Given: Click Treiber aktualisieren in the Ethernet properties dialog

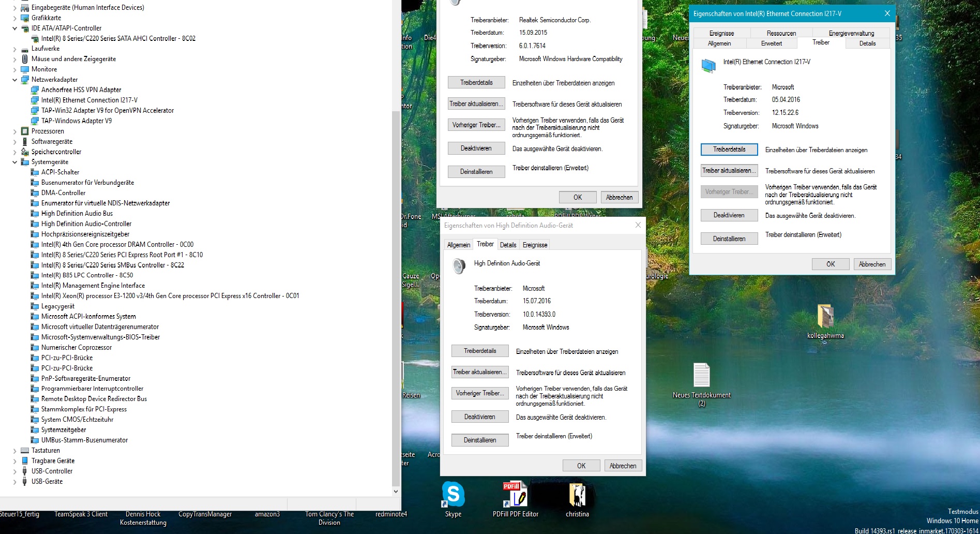Looking at the screenshot, I should click(x=729, y=171).
